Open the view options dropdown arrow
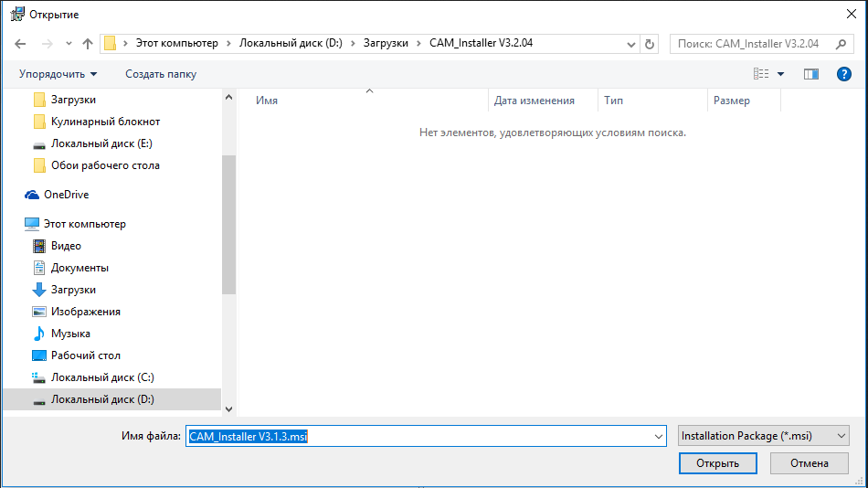Viewport: 868px width, 488px height. (781, 74)
